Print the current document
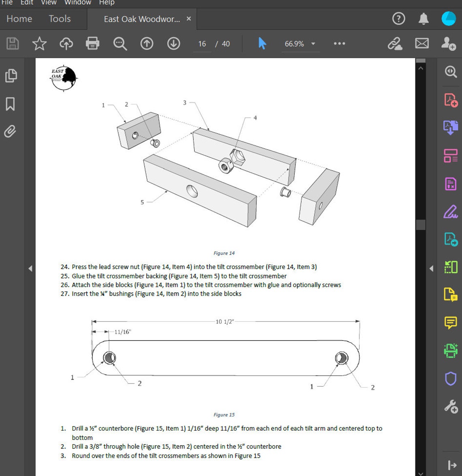This screenshot has height=476, width=462. (x=92, y=44)
